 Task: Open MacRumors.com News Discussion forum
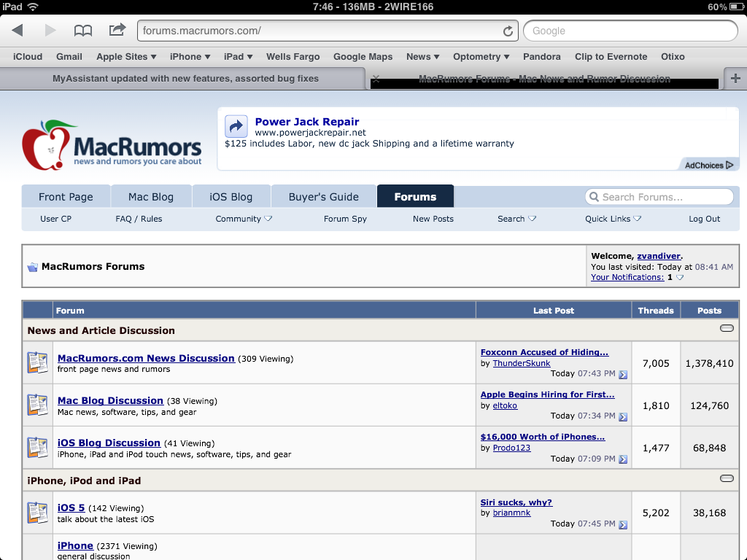click(146, 358)
